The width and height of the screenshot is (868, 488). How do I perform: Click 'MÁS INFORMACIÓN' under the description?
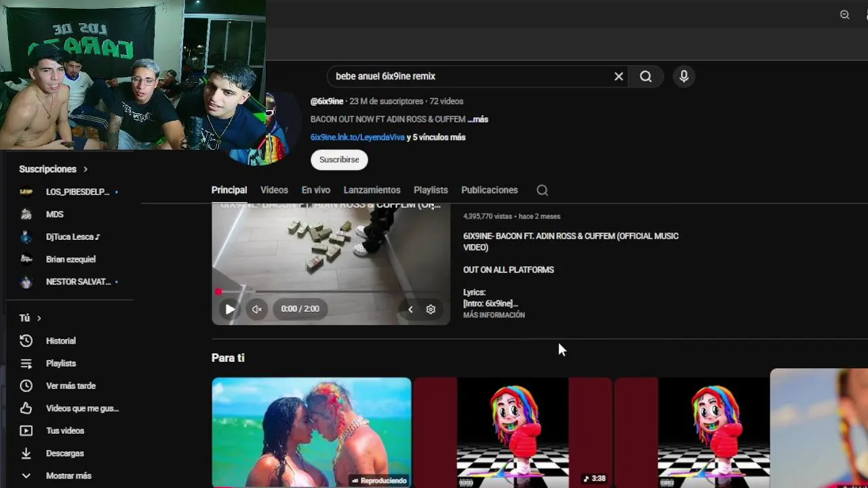pyautogui.click(x=494, y=315)
